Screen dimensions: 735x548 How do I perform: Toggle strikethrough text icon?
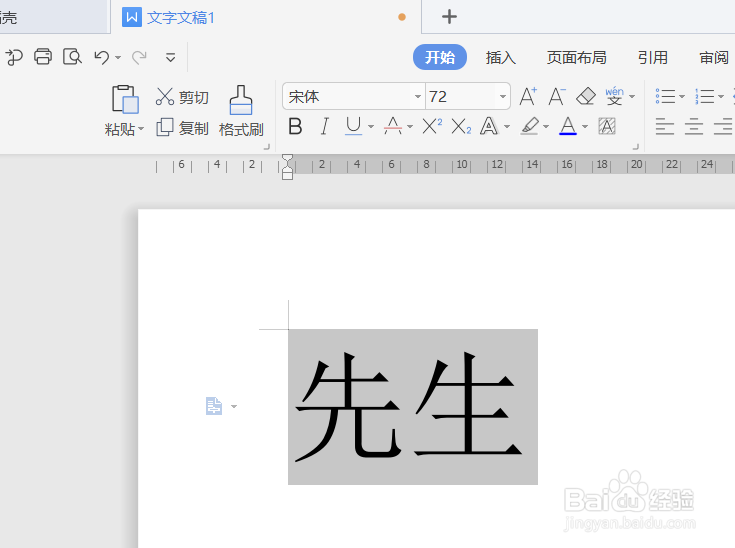pyautogui.click(x=393, y=126)
